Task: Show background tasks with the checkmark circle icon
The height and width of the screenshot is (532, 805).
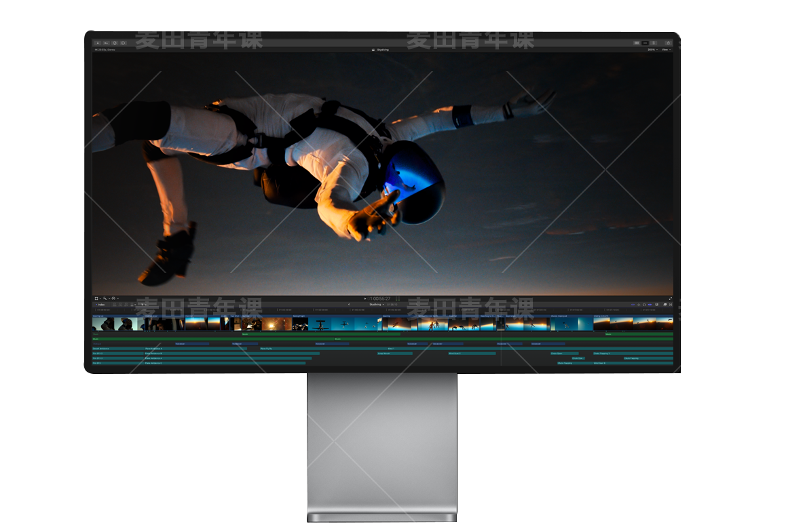Action: click(115, 43)
